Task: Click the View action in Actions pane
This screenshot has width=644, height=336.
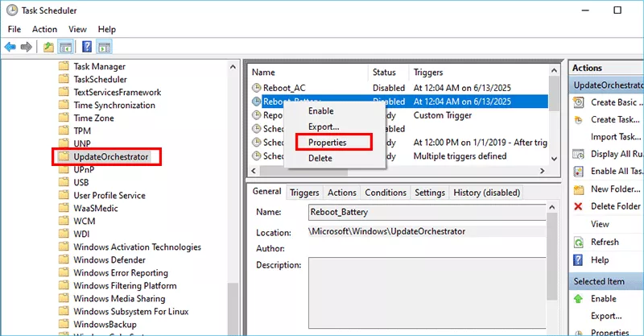Action: tap(600, 224)
